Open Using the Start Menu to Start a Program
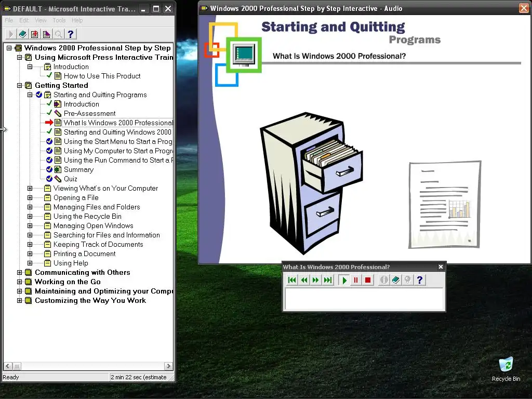 (x=118, y=141)
